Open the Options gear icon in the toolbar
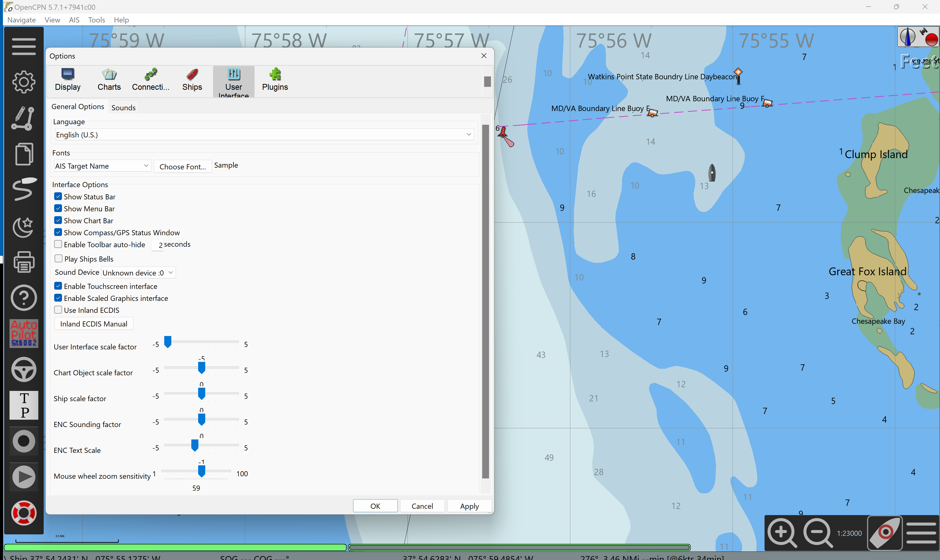 coord(24,82)
